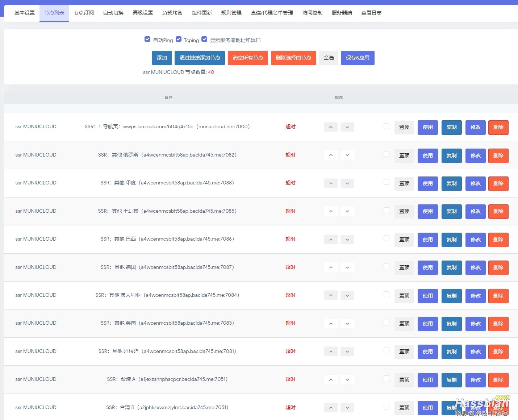Click the 排序 column header
Screen dimensions: 518x420
pyautogui.click(x=339, y=98)
